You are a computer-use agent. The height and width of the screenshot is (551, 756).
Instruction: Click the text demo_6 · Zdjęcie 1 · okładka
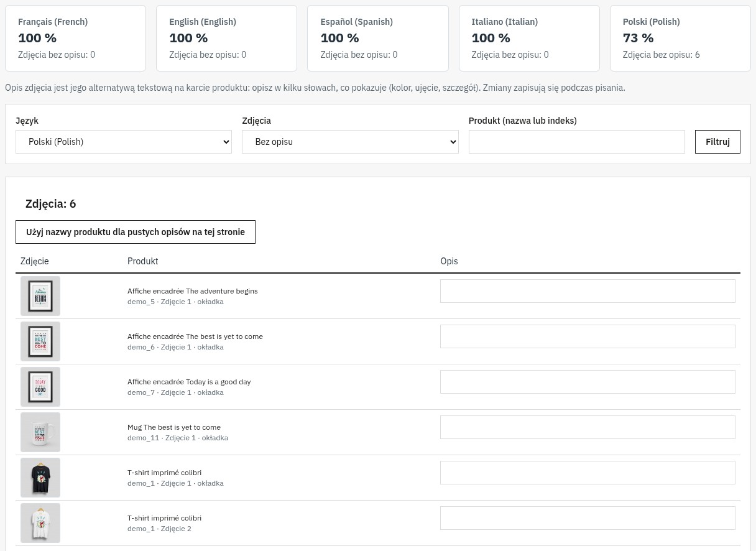175,347
